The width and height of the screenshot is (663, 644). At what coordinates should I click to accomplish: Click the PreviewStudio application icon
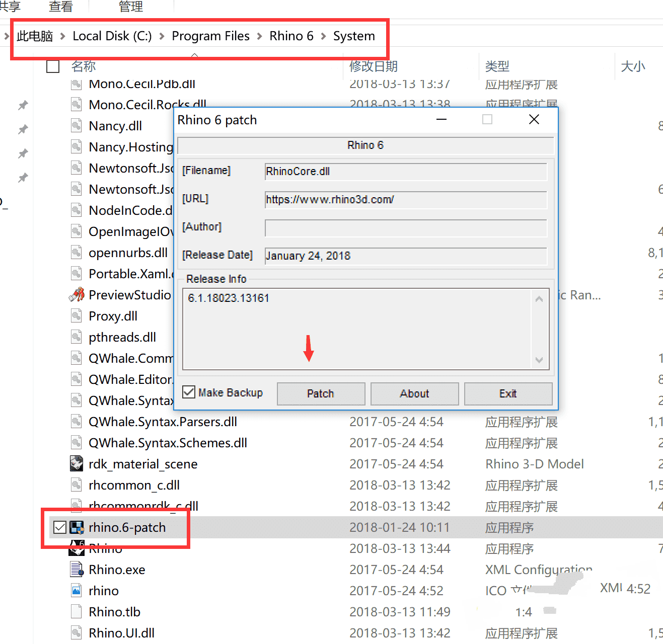77,295
